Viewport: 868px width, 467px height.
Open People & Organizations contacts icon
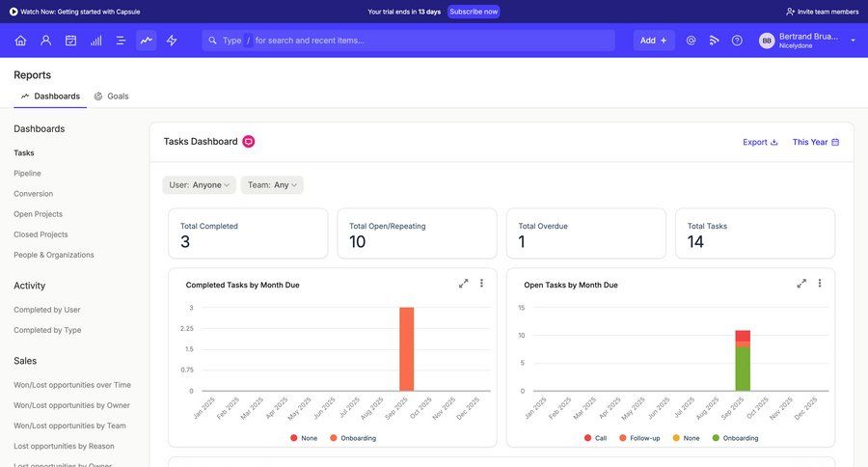coord(45,41)
